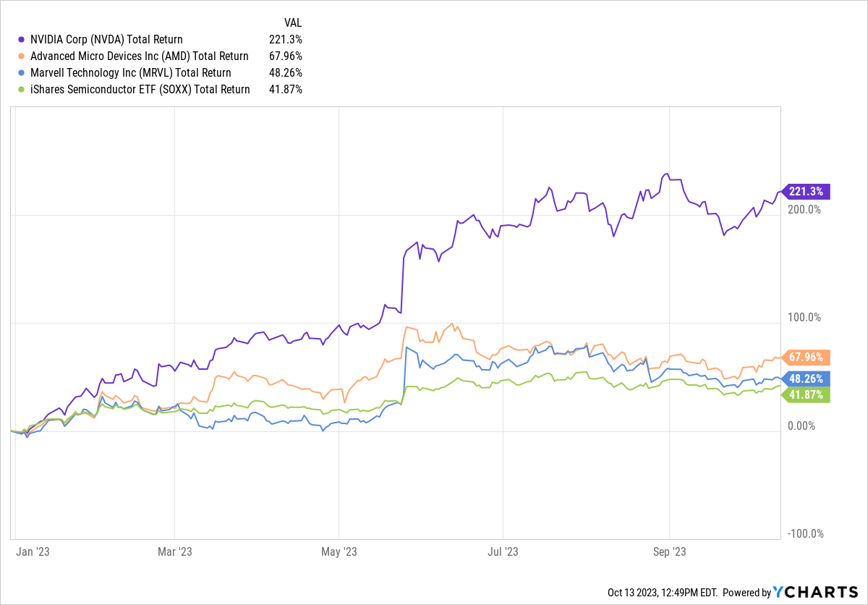Click the green 41.87% end-of-line flag
Image resolution: width=868 pixels, height=605 pixels.
(807, 394)
